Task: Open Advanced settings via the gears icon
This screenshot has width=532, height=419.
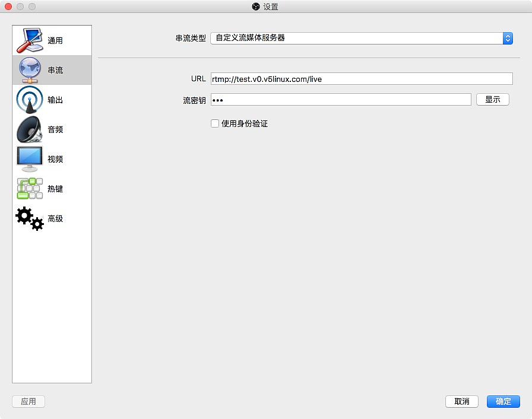Action: click(x=30, y=218)
